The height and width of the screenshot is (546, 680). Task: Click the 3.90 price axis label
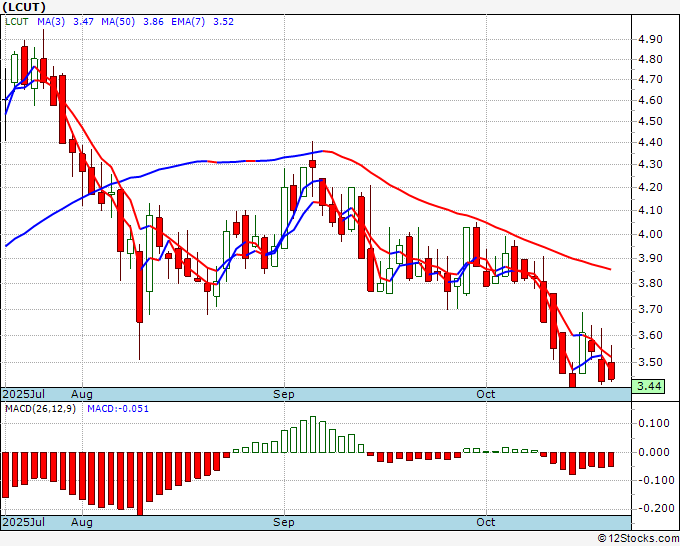[x=650, y=258]
